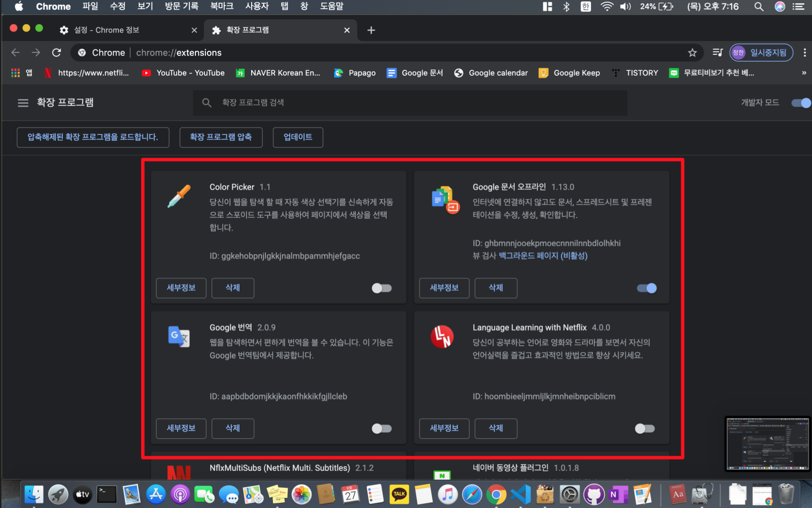
Task: Open OneNote from the dock
Action: 618,494
